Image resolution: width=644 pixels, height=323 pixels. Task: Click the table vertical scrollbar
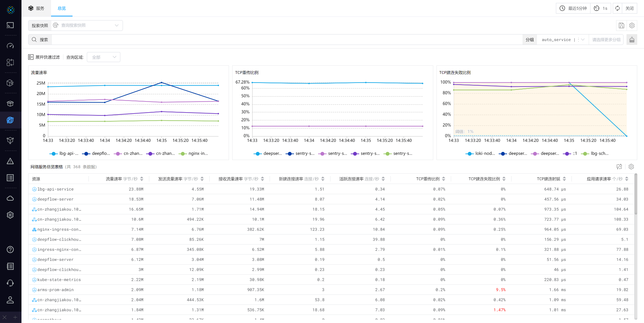pyautogui.click(x=636, y=195)
